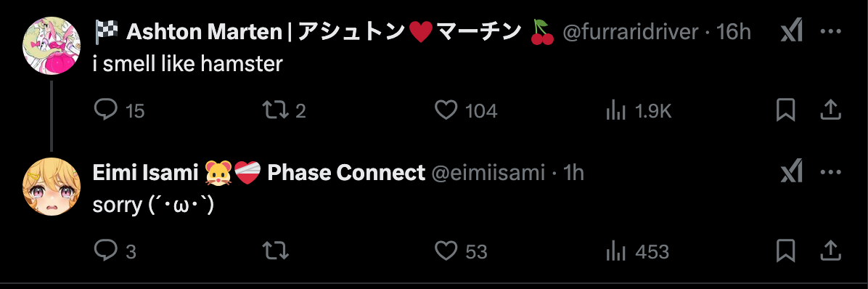The width and height of the screenshot is (868, 289).
Task: Like Ashton Marten's tweet with 104 likes
Action: coord(446,110)
